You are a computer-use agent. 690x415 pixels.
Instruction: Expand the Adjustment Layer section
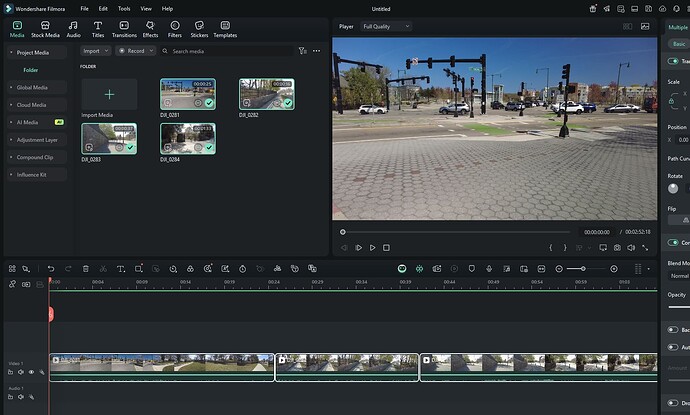coord(37,140)
